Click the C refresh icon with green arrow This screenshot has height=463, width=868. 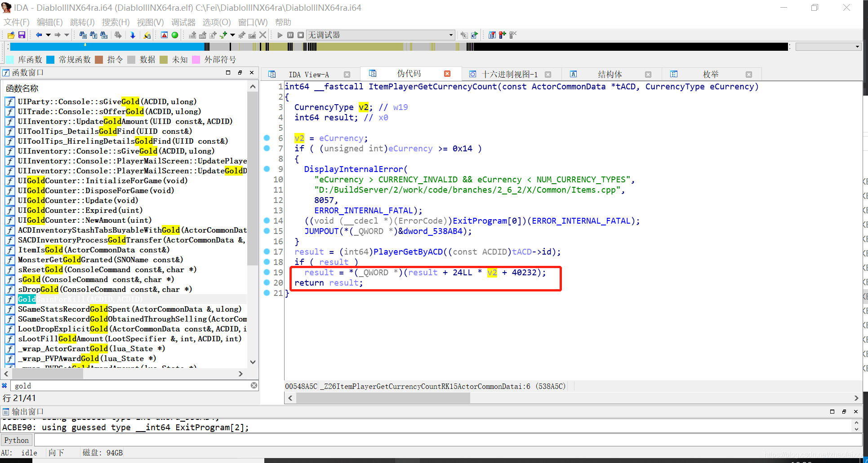[474, 35]
